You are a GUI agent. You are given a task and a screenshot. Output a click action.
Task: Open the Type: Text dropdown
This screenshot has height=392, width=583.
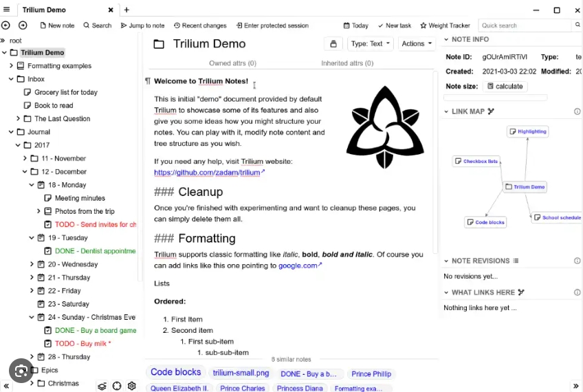371,43
